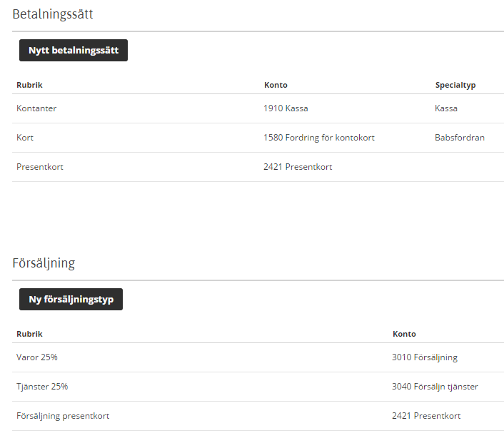Click 2421 Presentkort in the Betalningssätt table
Viewport: 504px width, 448px height.
(x=298, y=167)
